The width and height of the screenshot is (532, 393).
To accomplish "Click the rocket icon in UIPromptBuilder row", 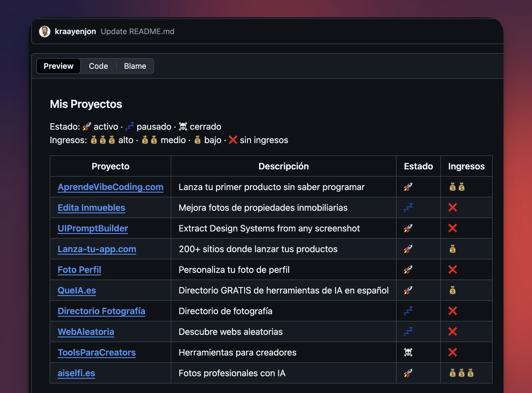I will click(408, 228).
